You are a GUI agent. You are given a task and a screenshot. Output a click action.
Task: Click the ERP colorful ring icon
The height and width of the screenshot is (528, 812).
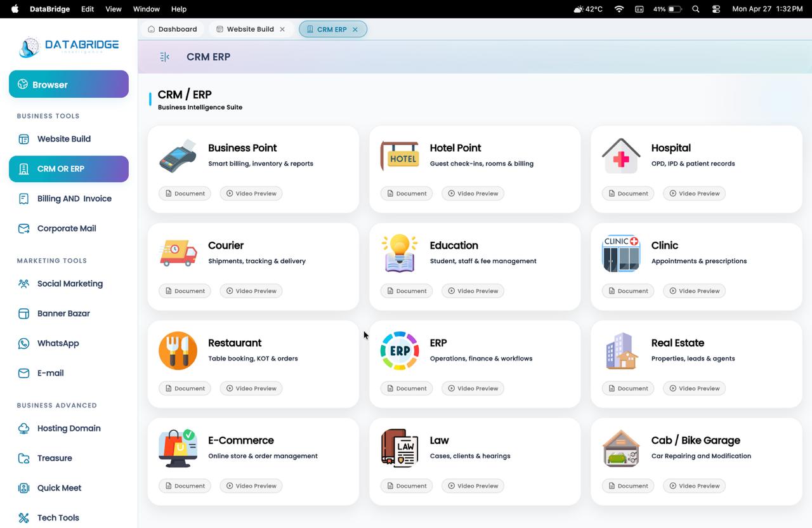tap(400, 350)
